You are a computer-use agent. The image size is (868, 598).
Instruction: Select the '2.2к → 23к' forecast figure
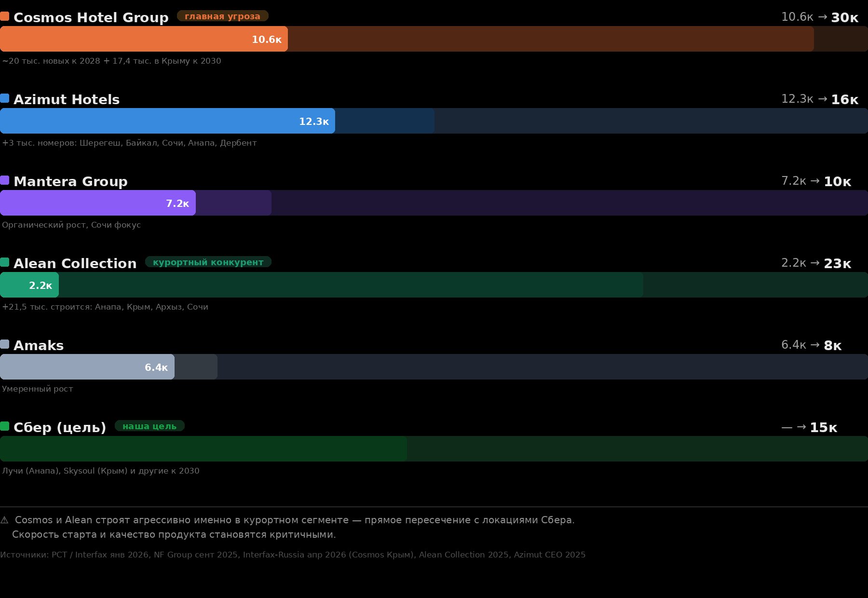click(816, 263)
